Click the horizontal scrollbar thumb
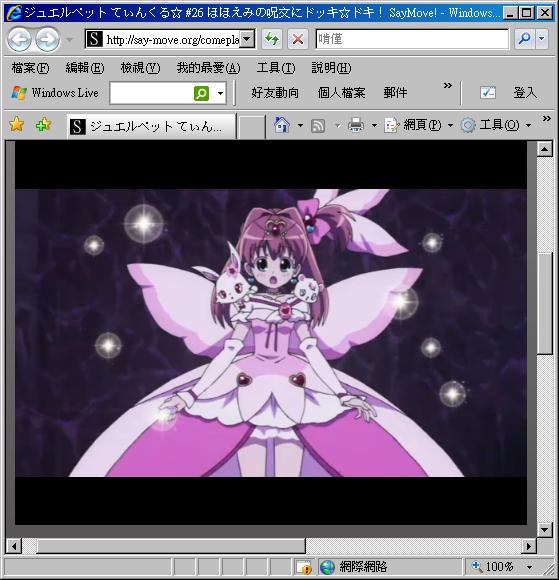Viewport: 559px width, 580px height. [x=171, y=546]
